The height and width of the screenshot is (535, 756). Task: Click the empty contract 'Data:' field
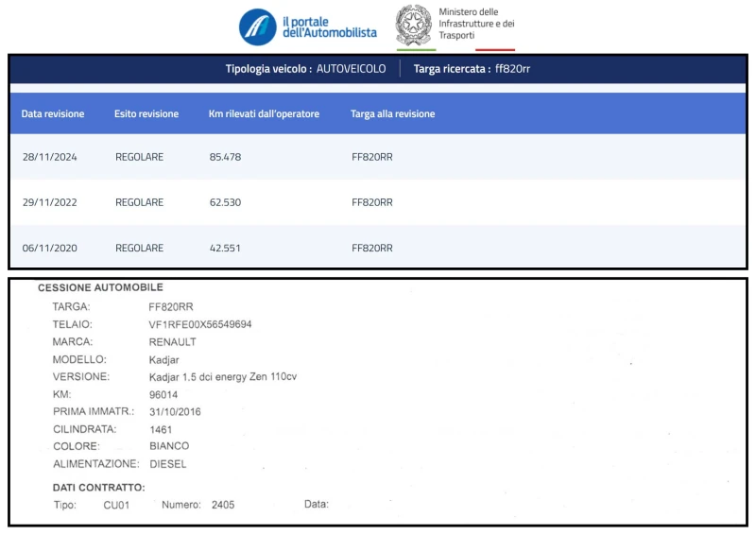click(359, 505)
